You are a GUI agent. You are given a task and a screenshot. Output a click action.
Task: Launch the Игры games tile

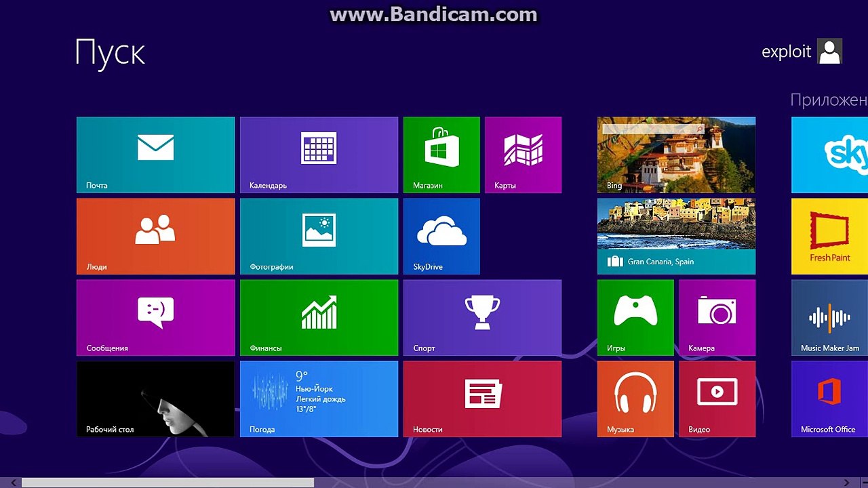(x=635, y=318)
